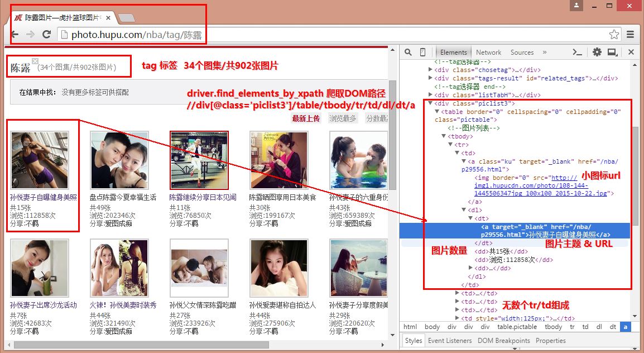Open the link 陈露继续分享日本见闻

click(x=203, y=197)
